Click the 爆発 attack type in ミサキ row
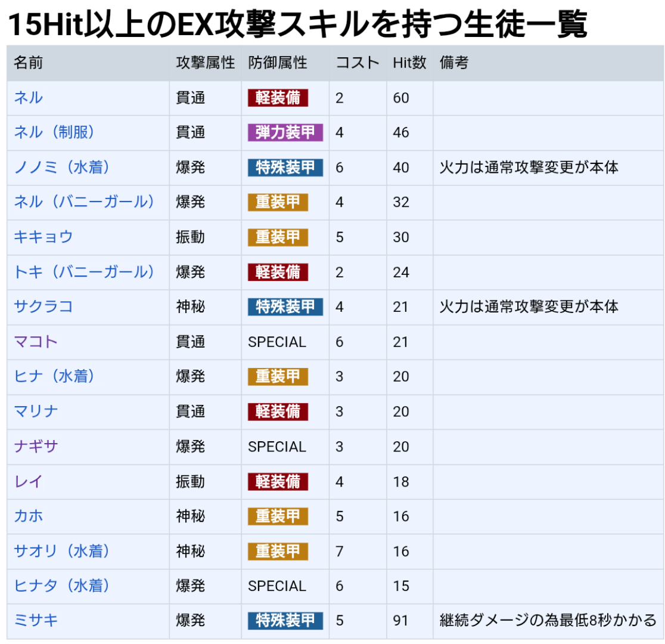The width and height of the screenshot is (665, 644). point(191,621)
